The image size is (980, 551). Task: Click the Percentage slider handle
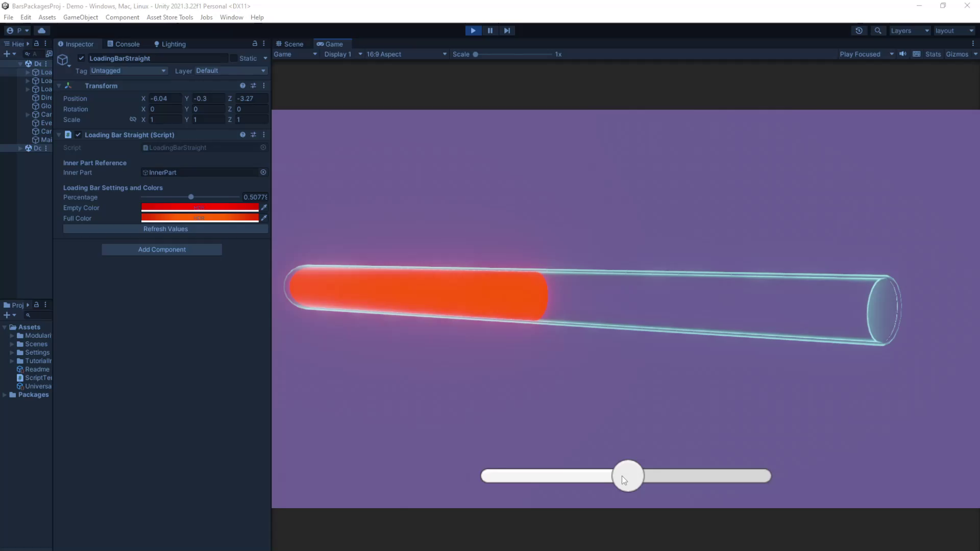(191, 197)
